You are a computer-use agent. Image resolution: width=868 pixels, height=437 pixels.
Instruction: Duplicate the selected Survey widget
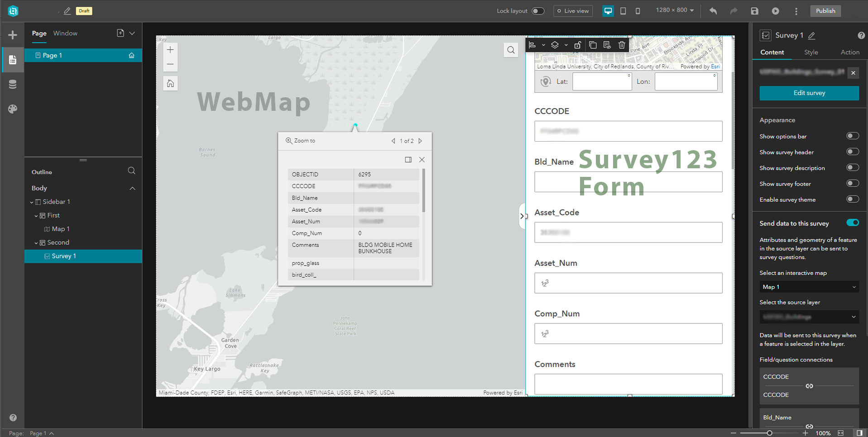593,45
